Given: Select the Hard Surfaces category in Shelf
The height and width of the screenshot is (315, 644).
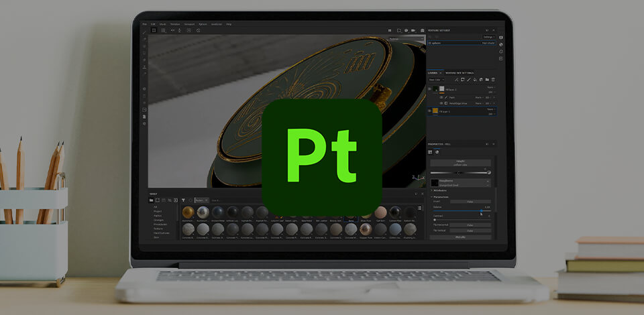Looking at the screenshot, I should 160,233.
